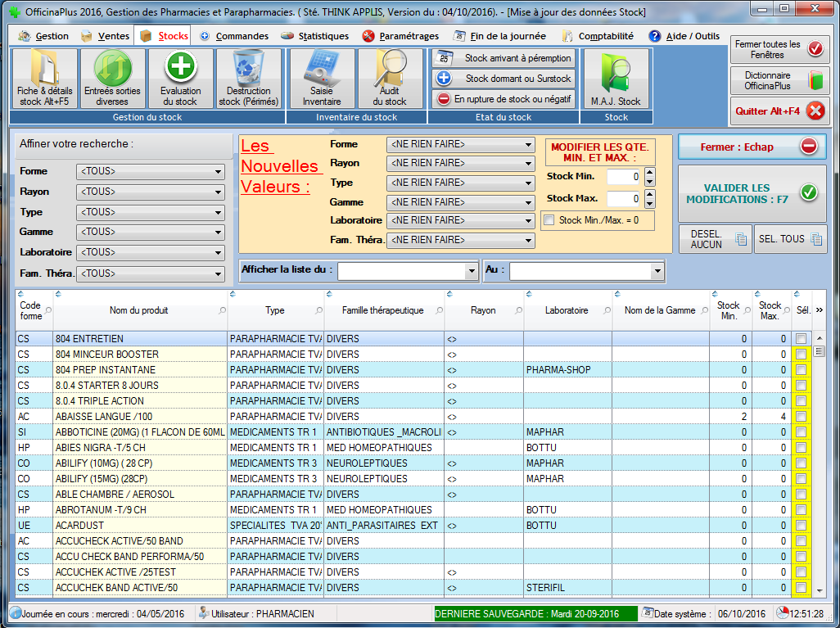Increase Stock Min. value with up arrow
840x628 pixels.
tap(649, 172)
